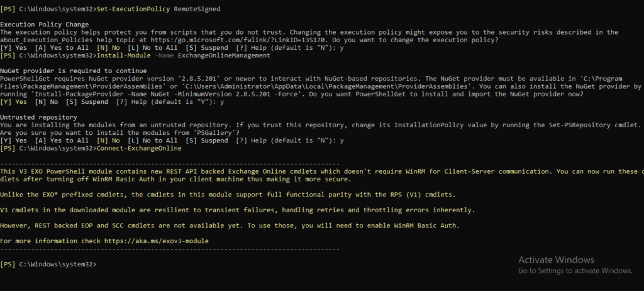Click the Set-ExecutionPolicy command text
Image resolution: width=644 pixels, height=291 pixels.
point(133,9)
